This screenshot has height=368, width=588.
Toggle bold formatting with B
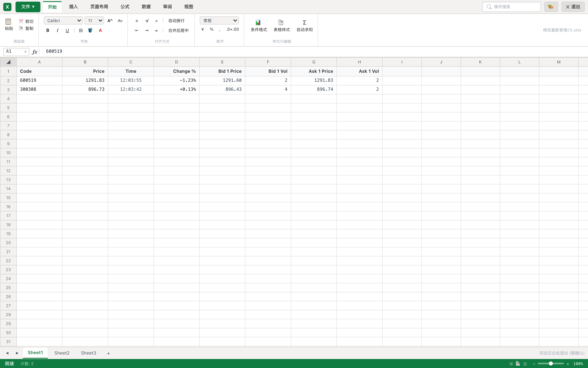(x=48, y=30)
